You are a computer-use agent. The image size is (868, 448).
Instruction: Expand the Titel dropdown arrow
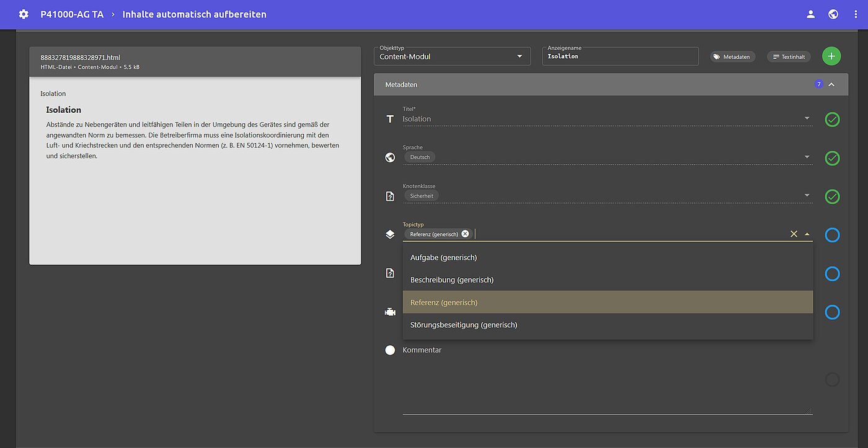pos(807,118)
